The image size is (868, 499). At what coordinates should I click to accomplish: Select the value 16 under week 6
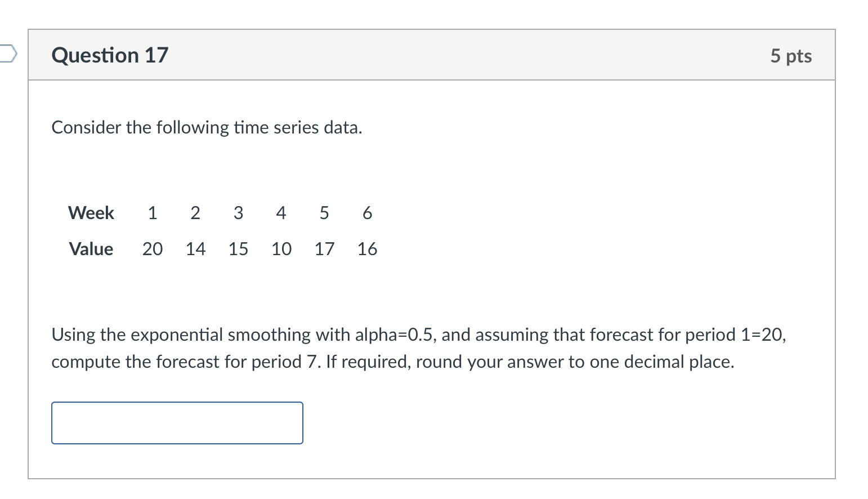[x=367, y=249]
